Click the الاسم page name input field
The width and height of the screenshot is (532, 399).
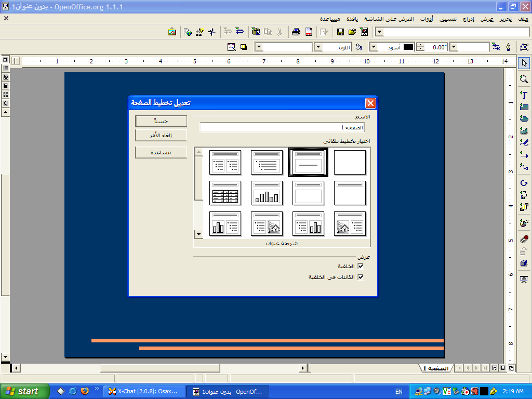point(282,127)
